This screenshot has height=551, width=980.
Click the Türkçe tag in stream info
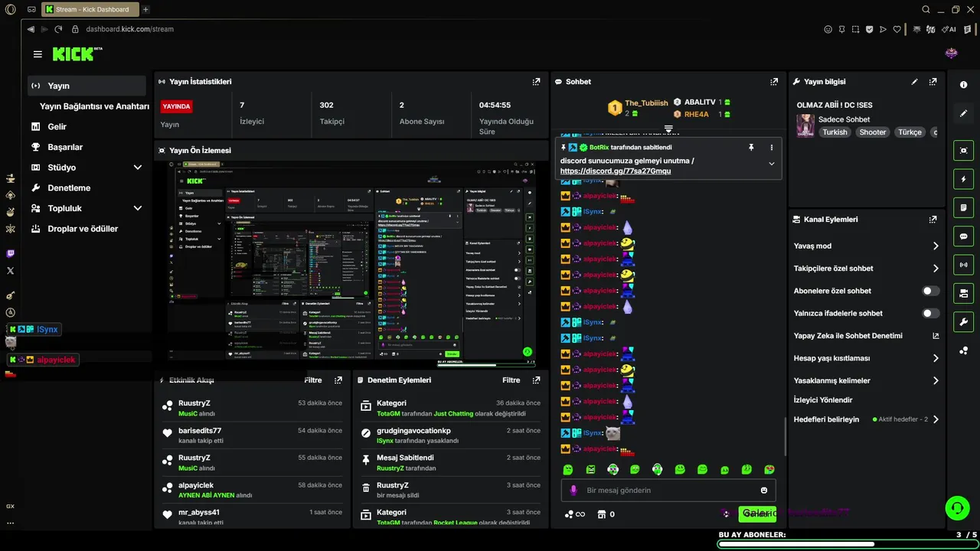pyautogui.click(x=910, y=132)
